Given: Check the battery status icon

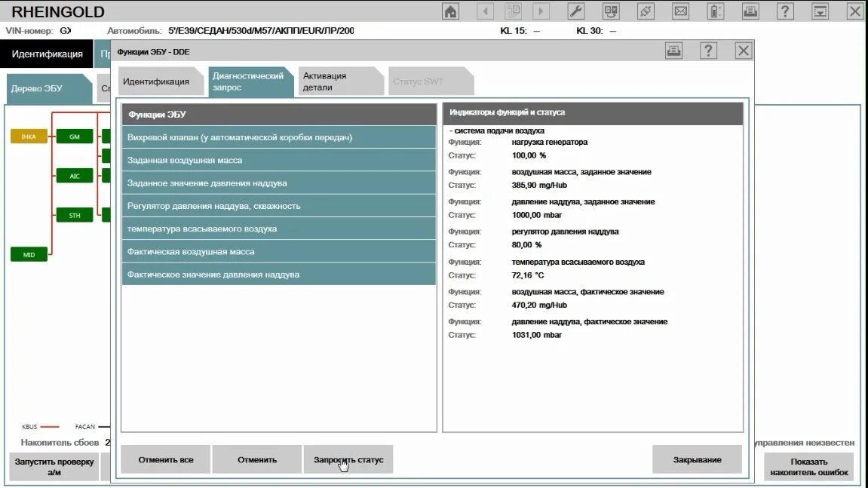Looking at the screenshot, I should pos(715,11).
